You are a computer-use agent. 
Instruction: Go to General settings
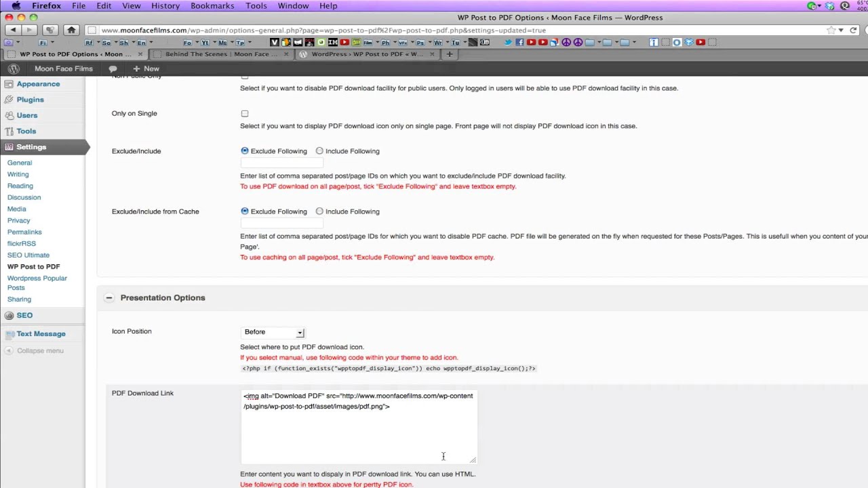pyautogui.click(x=20, y=163)
